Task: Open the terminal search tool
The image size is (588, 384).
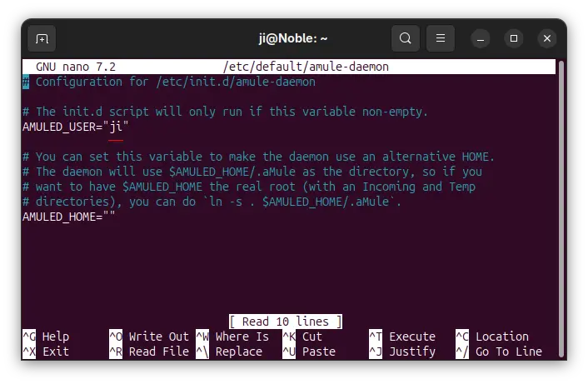Action: tap(405, 38)
